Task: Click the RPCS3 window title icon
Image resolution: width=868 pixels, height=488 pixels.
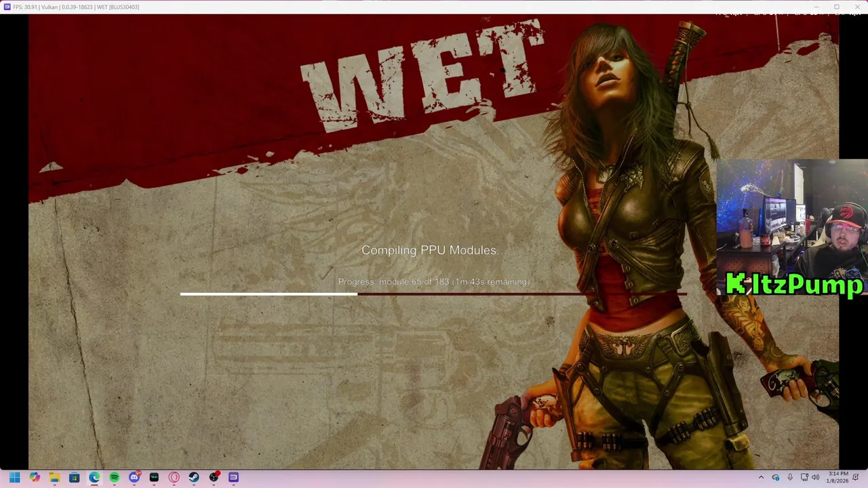Action: tap(7, 7)
